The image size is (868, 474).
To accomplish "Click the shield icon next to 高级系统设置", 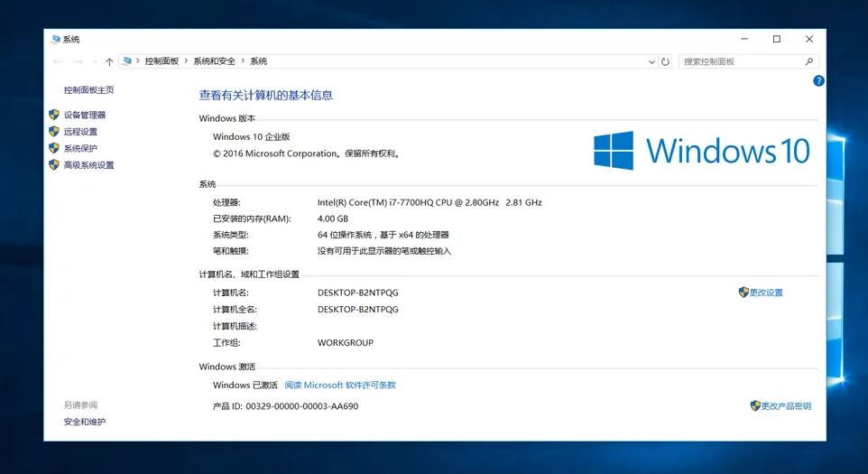I will pos(54,164).
